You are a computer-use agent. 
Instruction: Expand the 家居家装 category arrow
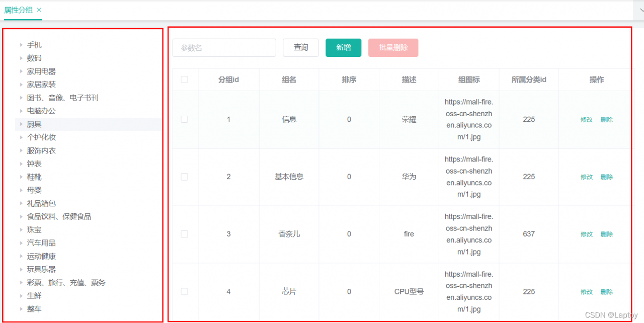(x=21, y=85)
